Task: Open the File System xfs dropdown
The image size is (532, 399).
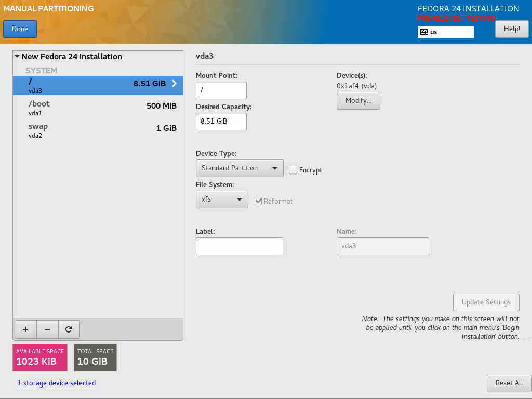Action: pyautogui.click(x=222, y=199)
